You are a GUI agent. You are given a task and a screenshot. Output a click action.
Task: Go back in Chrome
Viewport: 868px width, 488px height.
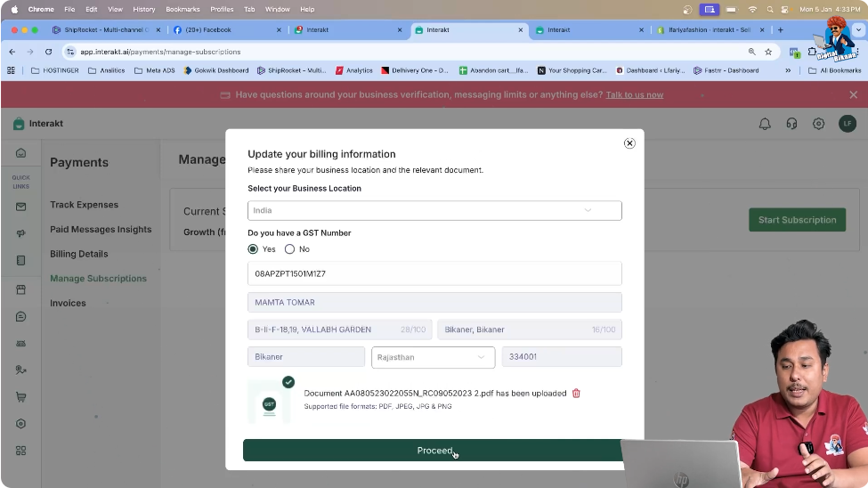(12, 52)
